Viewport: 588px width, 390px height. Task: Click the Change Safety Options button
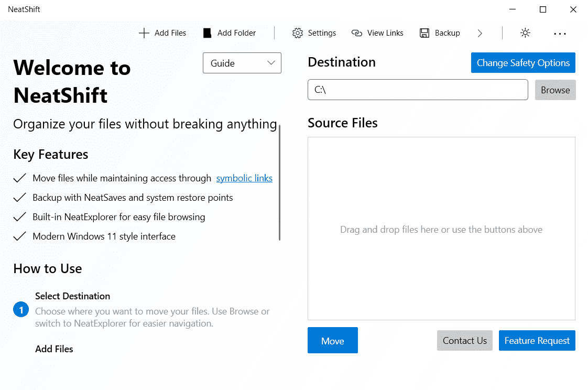point(523,63)
